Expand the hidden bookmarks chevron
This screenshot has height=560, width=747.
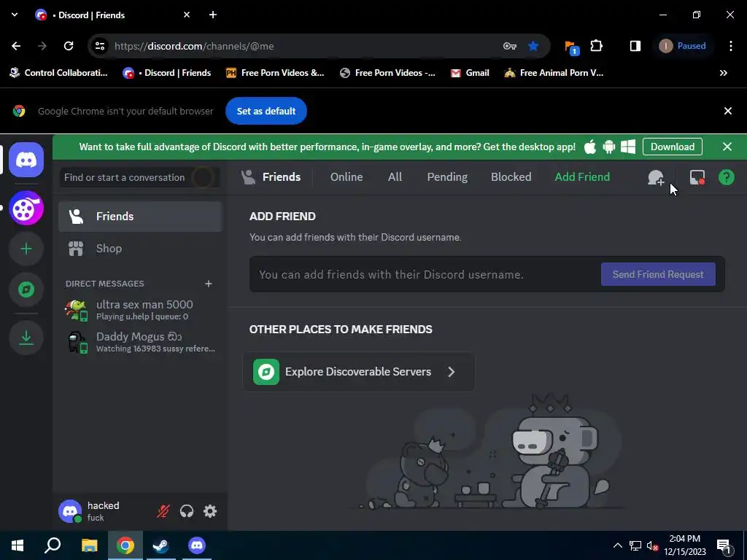(723, 73)
